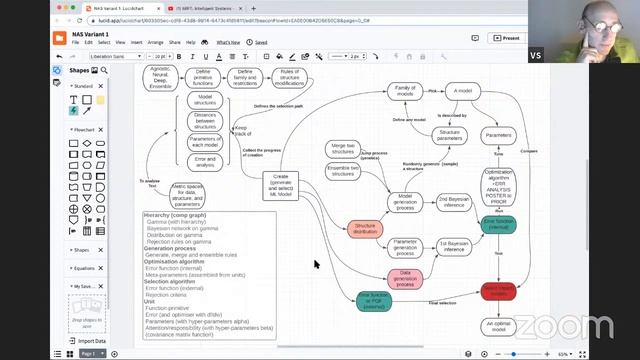Expand the Shapes library section
The width and height of the screenshot is (640, 360).
80,250
